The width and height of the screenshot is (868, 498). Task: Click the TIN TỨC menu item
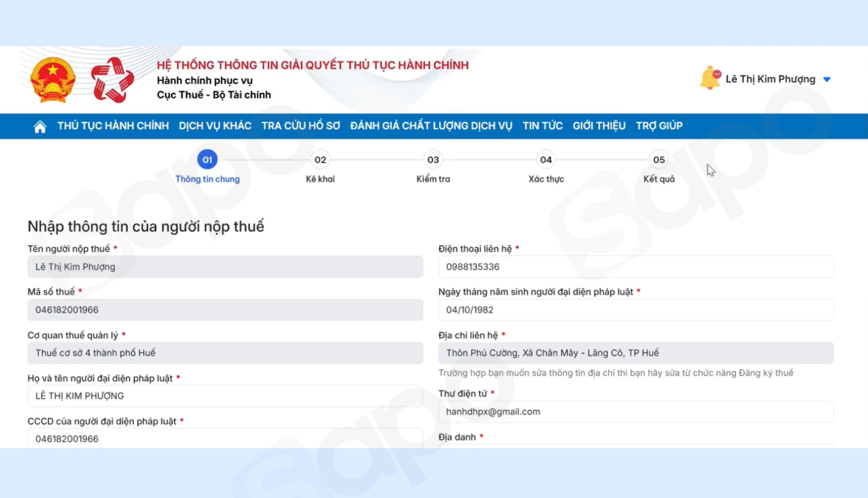[x=542, y=126]
